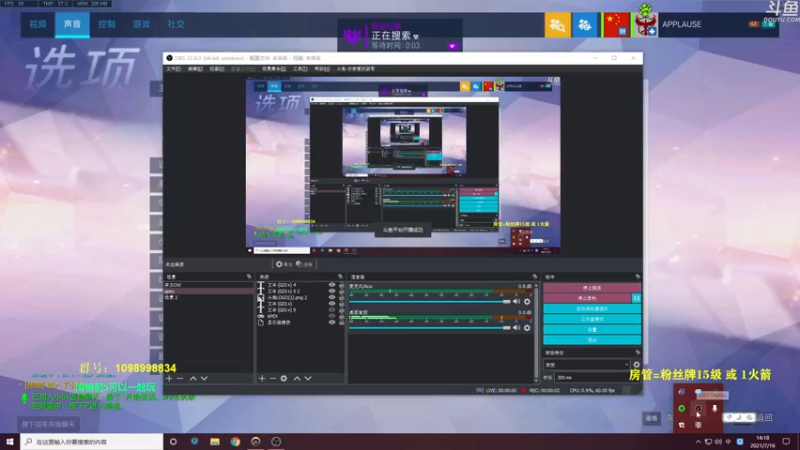Open Mic/Aux audio settings gear
800x450 pixels.
click(x=527, y=302)
